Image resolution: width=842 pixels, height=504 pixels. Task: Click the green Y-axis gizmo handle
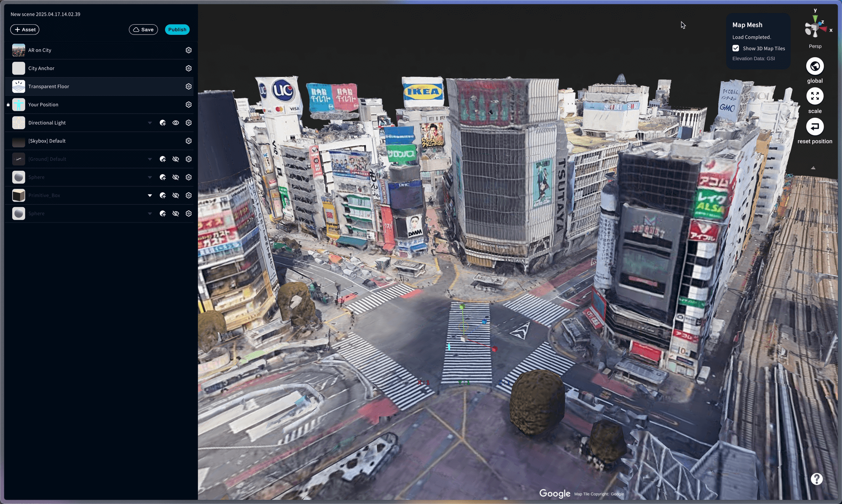pos(462,307)
